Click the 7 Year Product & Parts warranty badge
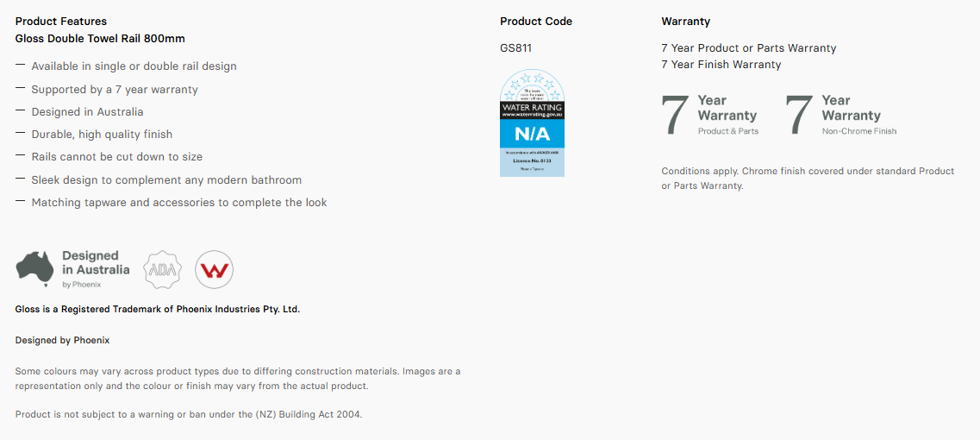The width and height of the screenshot is (980, 440). pos(710,116)
